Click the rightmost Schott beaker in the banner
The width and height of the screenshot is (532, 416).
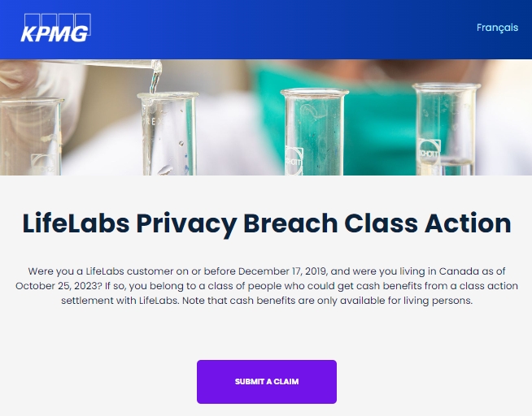coord(446,129)
